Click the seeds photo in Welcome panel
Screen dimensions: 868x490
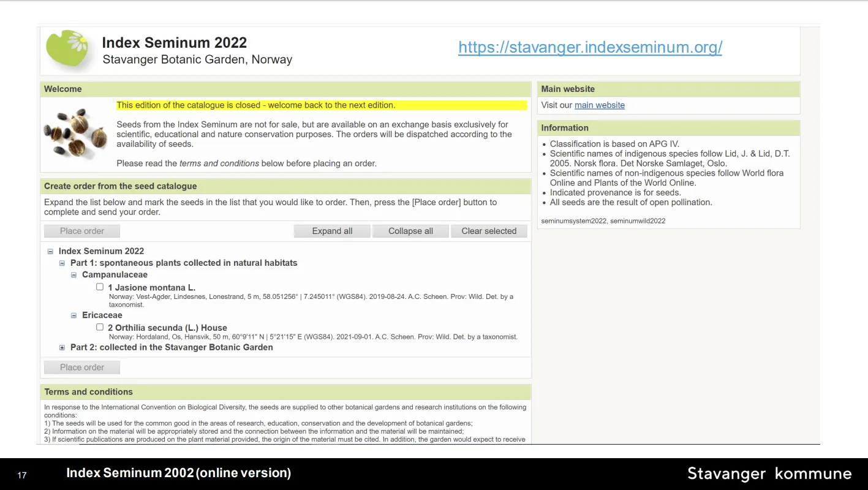pyautogui.click(x=75, y=134)
